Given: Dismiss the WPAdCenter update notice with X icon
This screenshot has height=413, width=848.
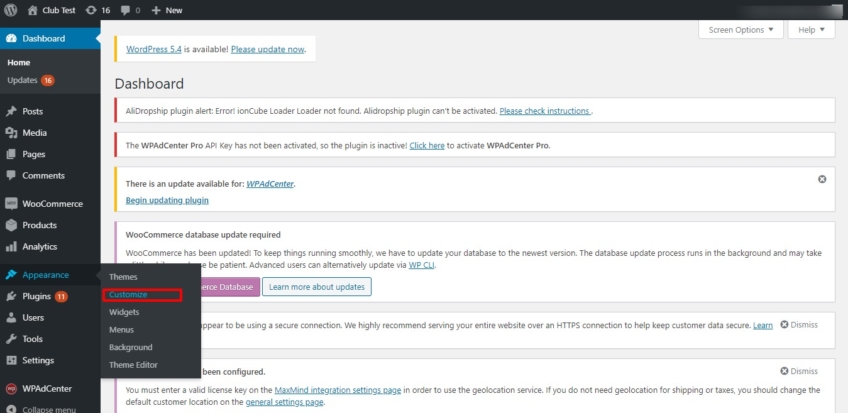Looking at the screenshot, I should [x=822, y=179].
